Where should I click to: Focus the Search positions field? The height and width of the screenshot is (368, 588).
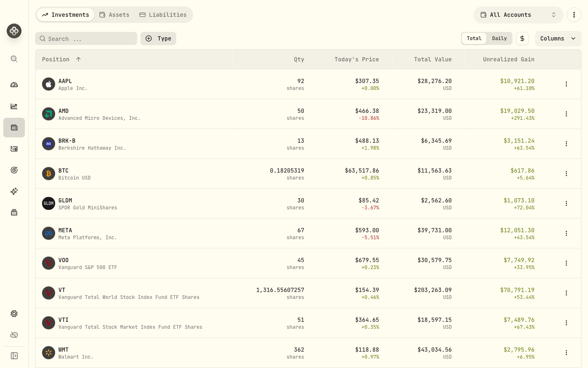86,38
